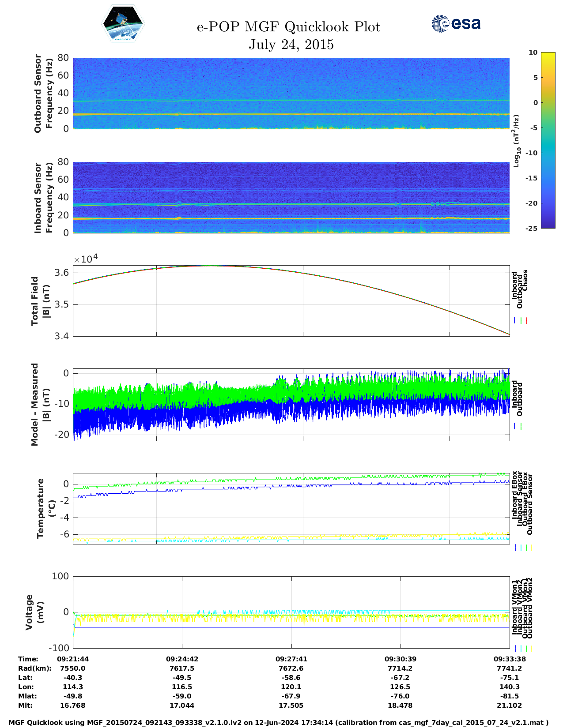Select the July 24, 2015 date text

291,45
